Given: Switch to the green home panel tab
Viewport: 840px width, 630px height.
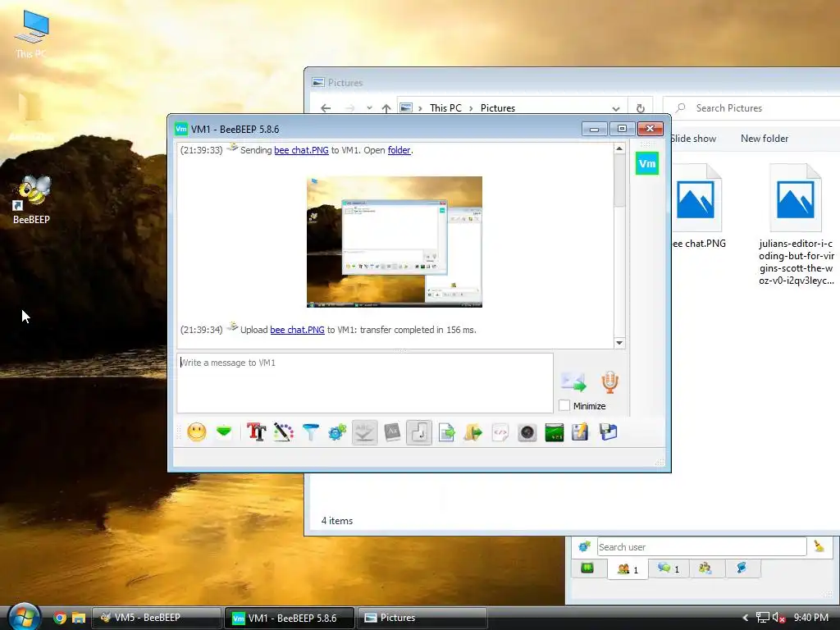Looking at the screenshot, I should 587,568.
